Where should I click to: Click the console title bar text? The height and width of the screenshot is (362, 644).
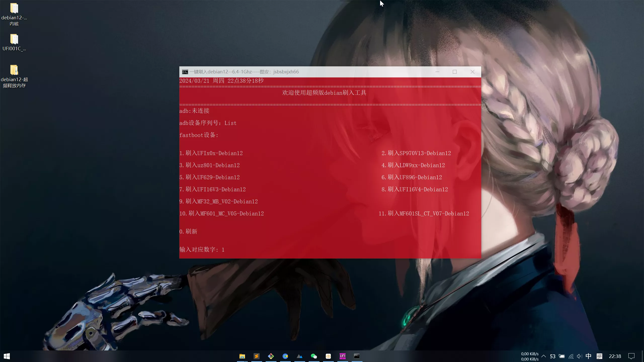click(x=244, y=72)
